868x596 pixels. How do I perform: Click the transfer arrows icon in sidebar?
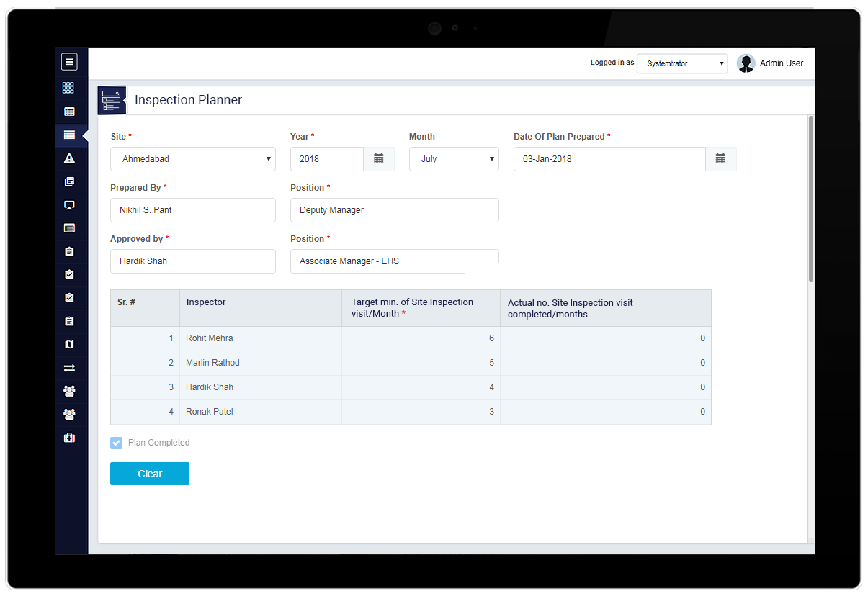pos(69,368)
